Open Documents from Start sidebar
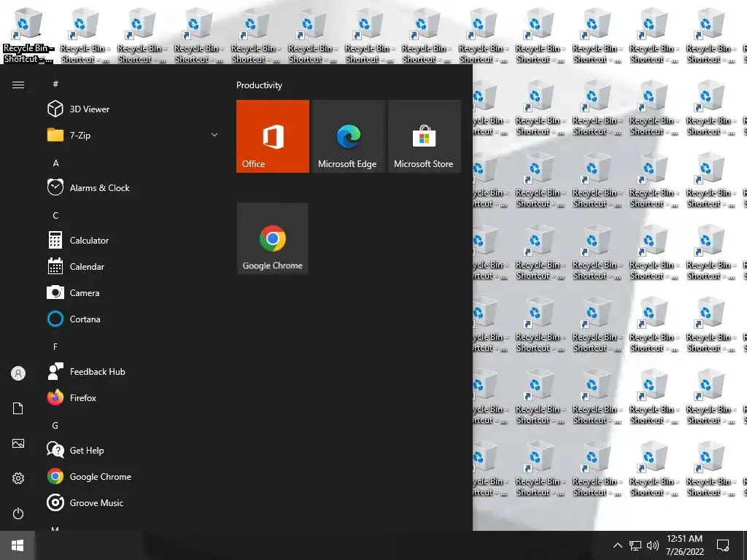747x560 pixels. pos(18,408)
